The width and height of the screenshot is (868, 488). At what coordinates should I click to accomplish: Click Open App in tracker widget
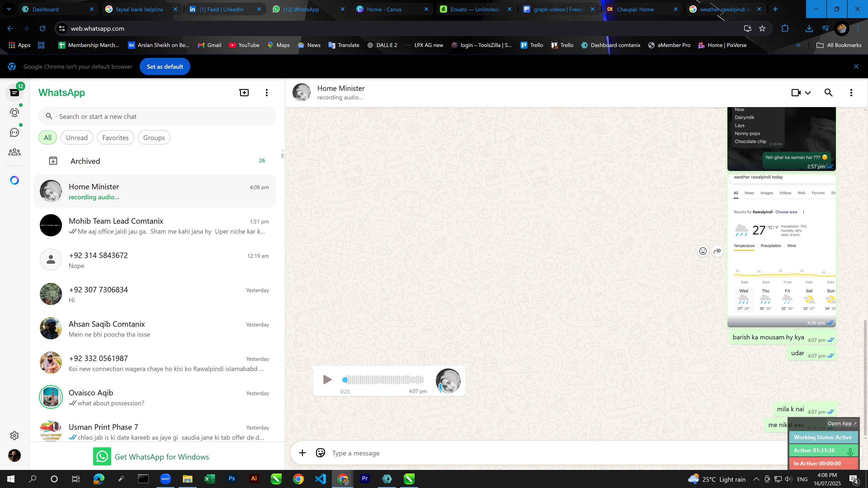[842, 423]
